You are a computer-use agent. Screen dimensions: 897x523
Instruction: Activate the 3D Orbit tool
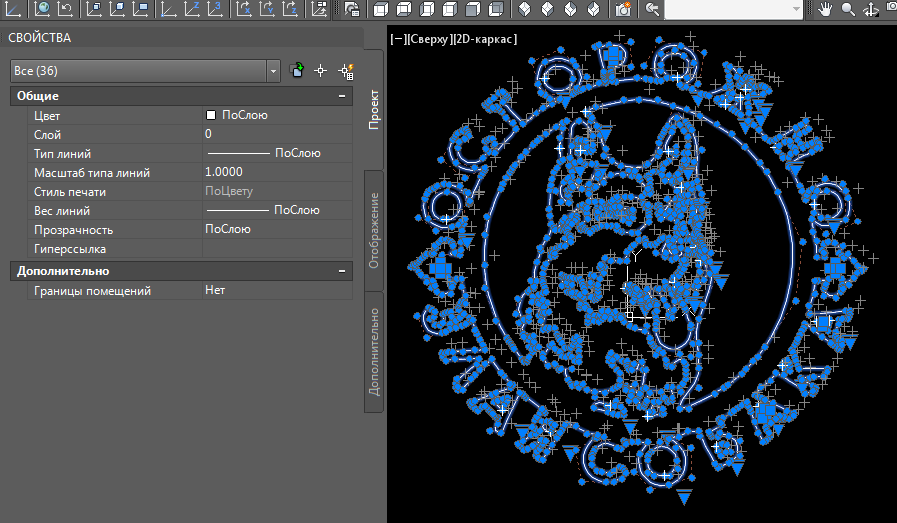[x=871, y=9]
